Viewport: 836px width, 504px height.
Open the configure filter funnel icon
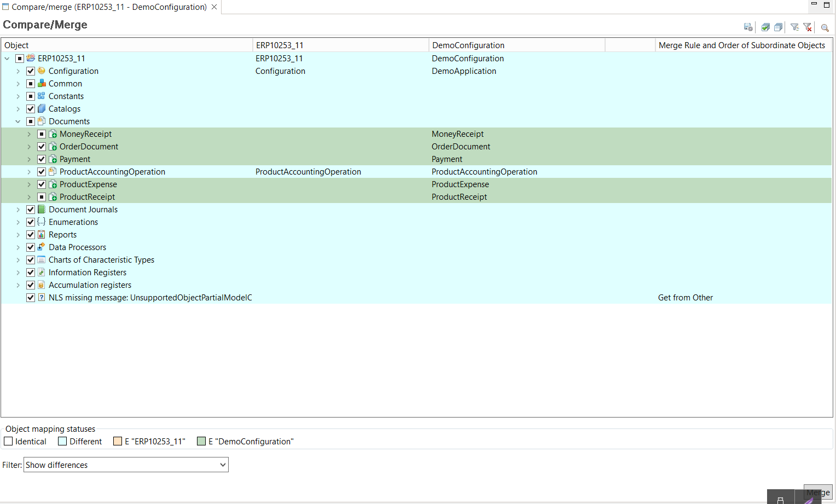click(x=794, y=27)
